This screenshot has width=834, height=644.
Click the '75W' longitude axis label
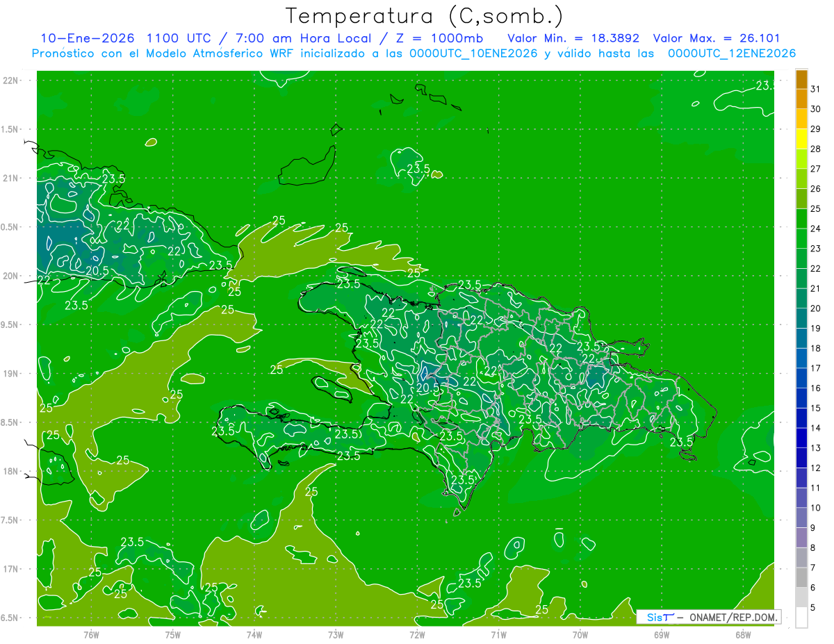click(172, 635)
